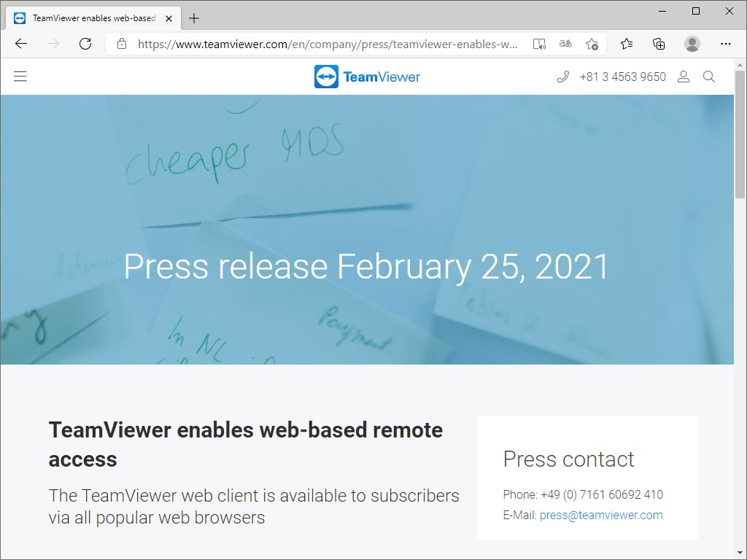Open Collections in the browser toolbar
The width and height of the screenshot is (747, 560).
659,44
